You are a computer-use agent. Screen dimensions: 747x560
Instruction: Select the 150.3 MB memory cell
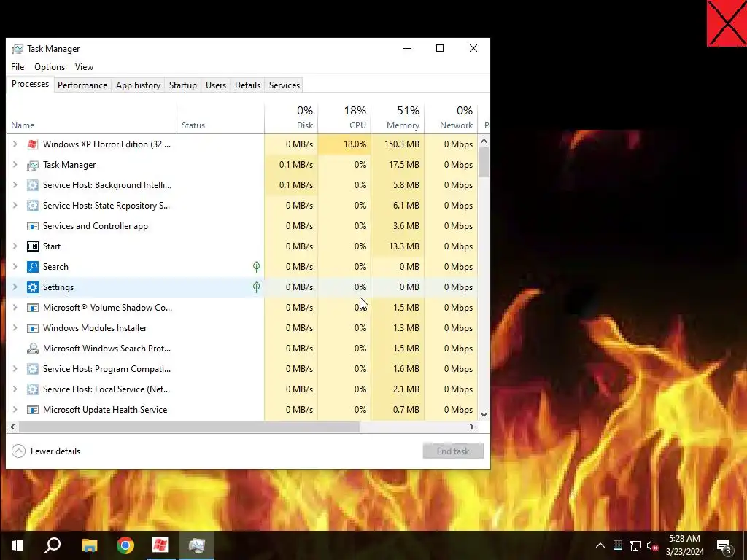pos(398,144)
